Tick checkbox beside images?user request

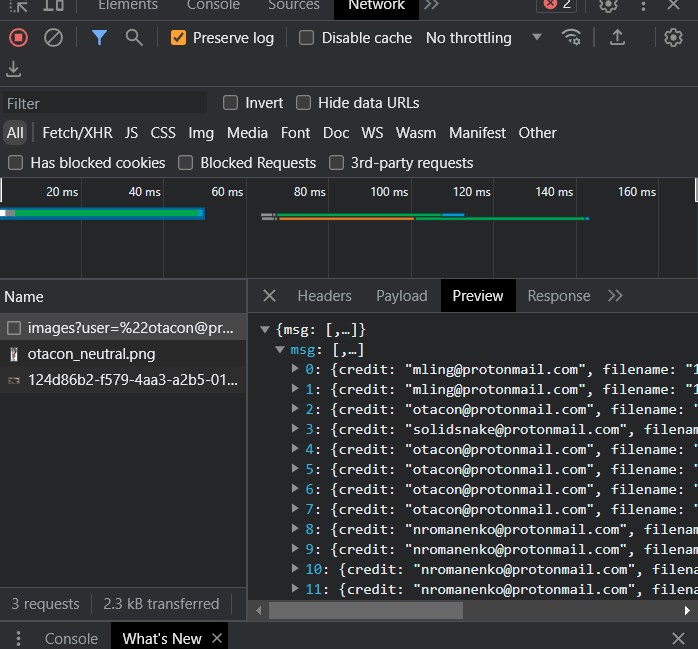(14, 328)
